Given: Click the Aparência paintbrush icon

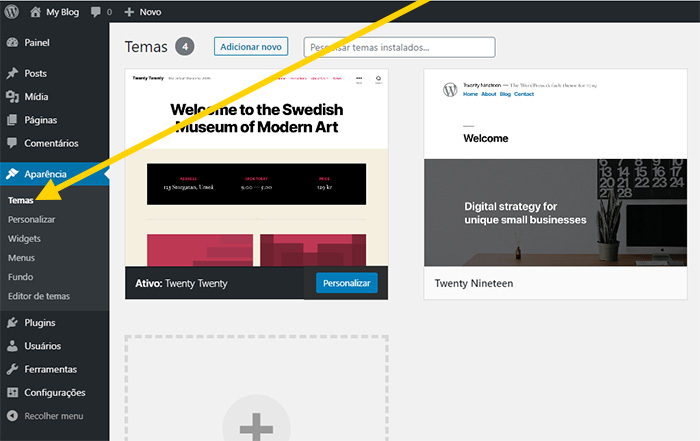Looking at the screenshot, I should click(12, 174).
